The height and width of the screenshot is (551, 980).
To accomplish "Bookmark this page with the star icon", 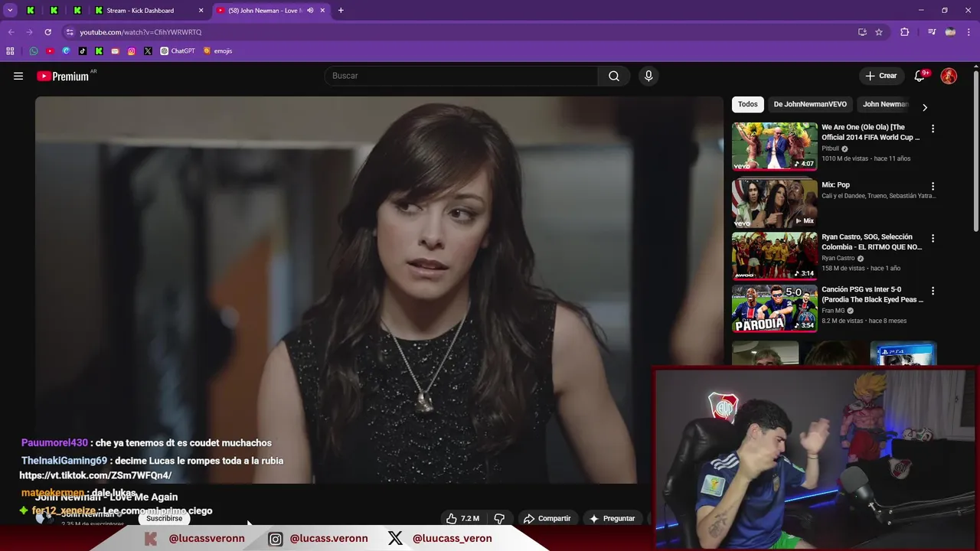I will [x=879, y=32].
